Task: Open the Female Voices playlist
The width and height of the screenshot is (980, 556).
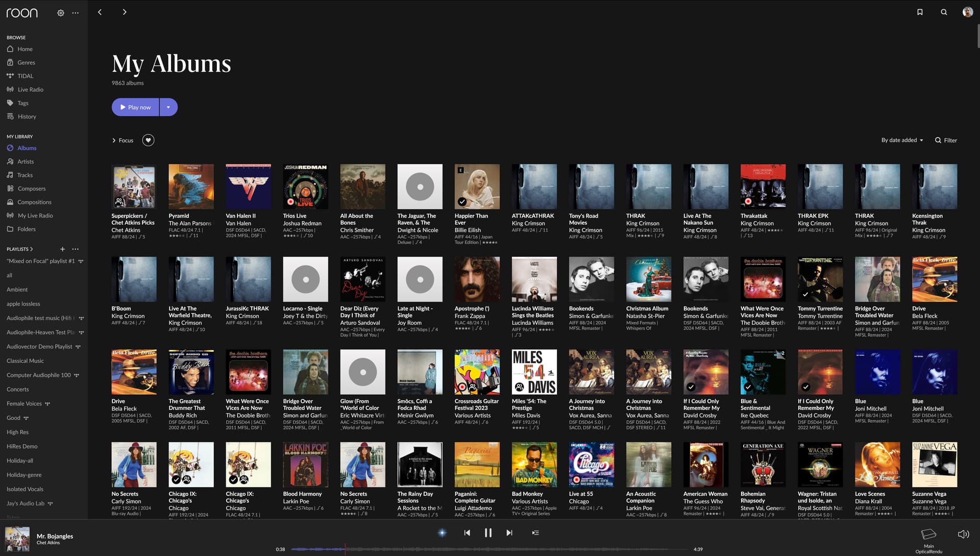Action: tap(24, 404)
